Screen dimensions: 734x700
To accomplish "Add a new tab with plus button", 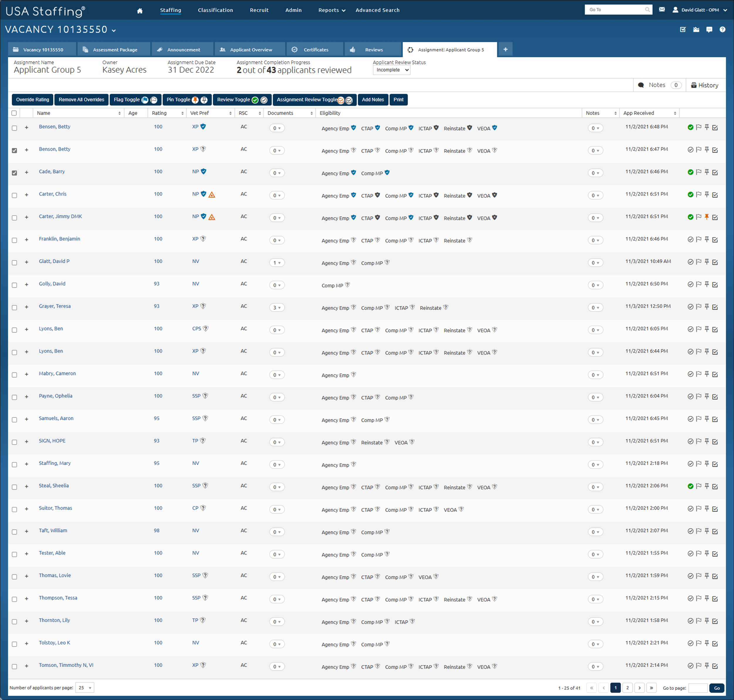I will (505, 49).
